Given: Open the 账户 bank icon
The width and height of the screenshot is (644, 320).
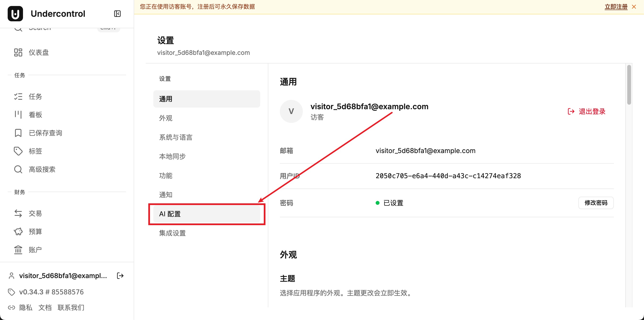Looking at the screenshot, I should point(18,250).
